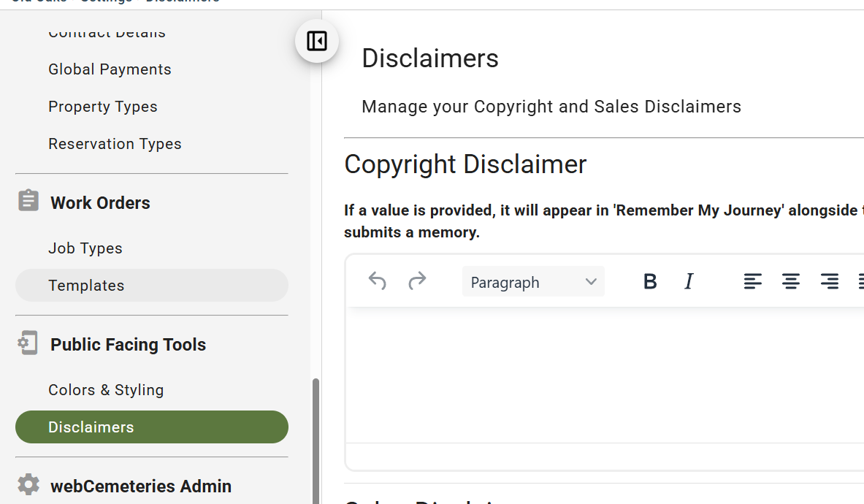Click the sidebar vertical scrollbar
Screen dimensions: 864x504
[316, 440]
